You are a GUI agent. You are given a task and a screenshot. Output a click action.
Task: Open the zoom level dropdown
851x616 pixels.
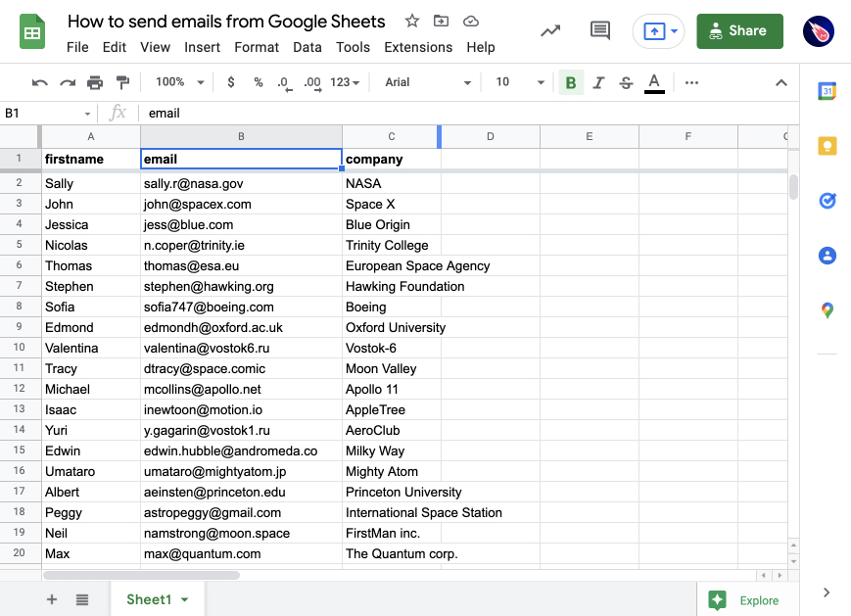(x=179, y=82)
